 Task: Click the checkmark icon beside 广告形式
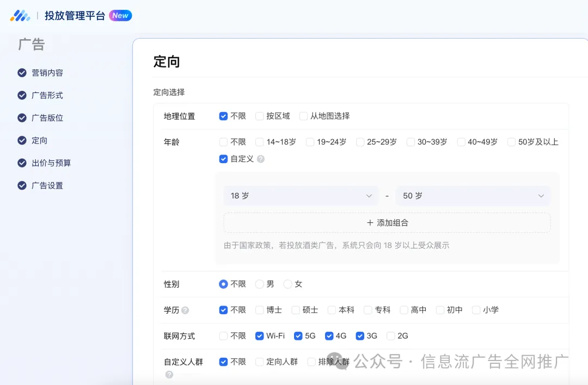[x=21, y=95]
